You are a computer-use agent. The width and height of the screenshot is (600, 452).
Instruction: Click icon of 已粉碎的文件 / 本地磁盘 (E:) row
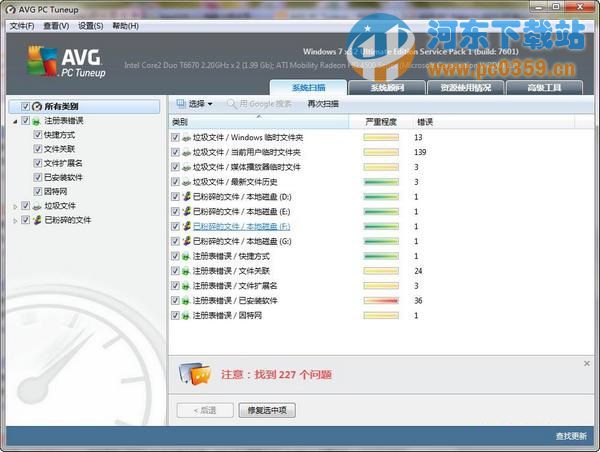[186, 212]
